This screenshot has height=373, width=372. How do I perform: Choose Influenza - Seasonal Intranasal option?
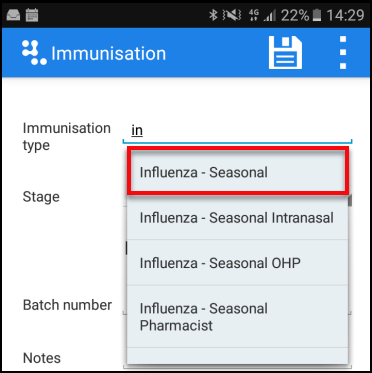tap(238, 217)
